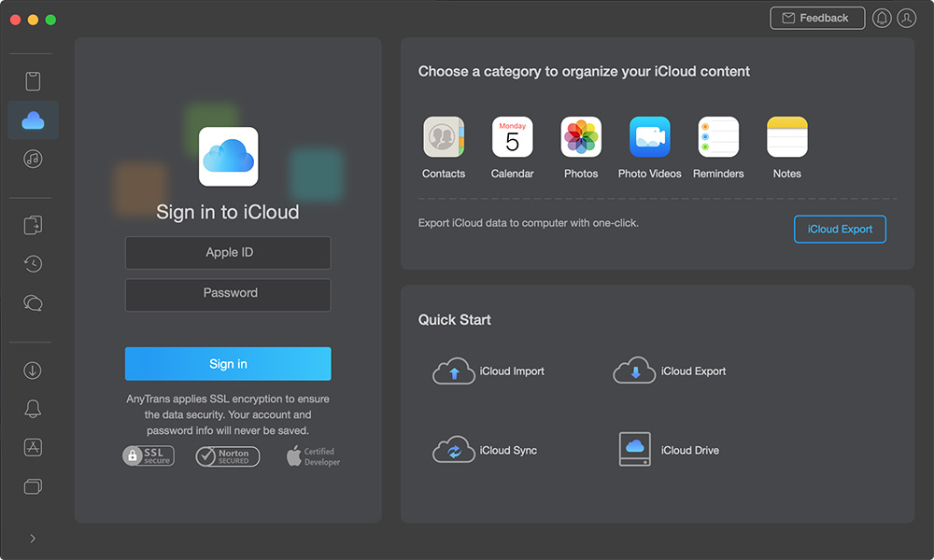Open the Media Downloader sidebar icon

33,371
